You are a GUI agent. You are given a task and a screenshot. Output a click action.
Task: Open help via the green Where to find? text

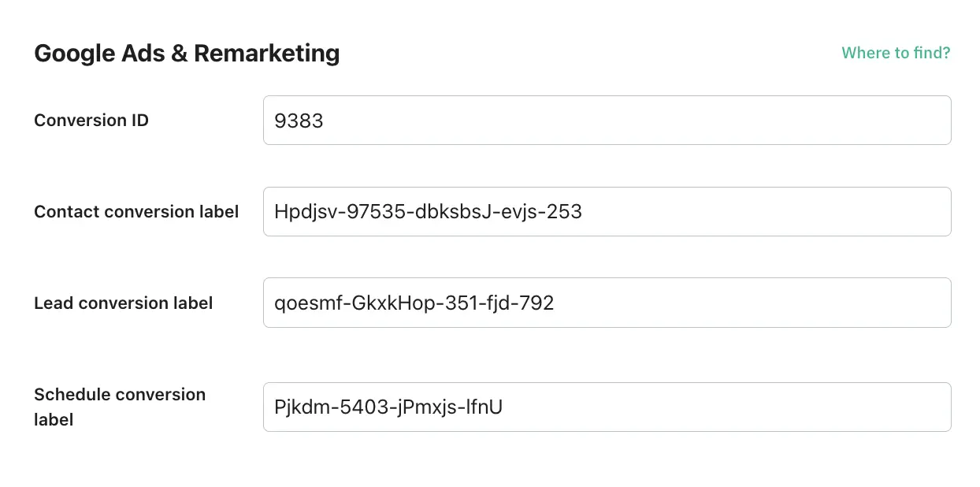click(896, 53)
